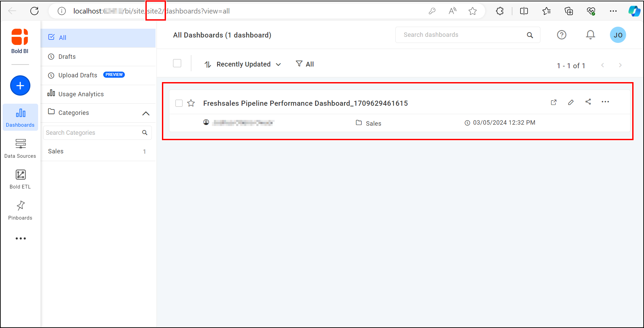Open Freshsales Pipeline Performance Dashboard link
The image size is (644, 328).
point(305,103)
